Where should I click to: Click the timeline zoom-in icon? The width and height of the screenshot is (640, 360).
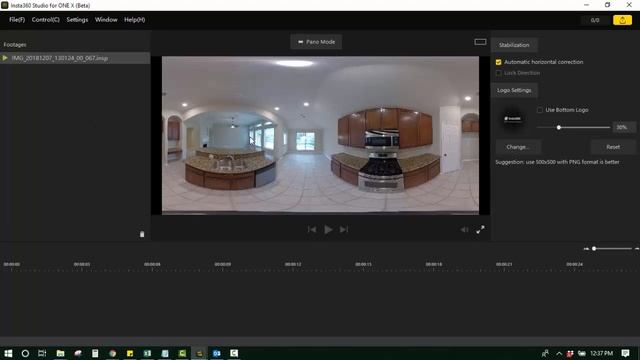tap(637, 249)
